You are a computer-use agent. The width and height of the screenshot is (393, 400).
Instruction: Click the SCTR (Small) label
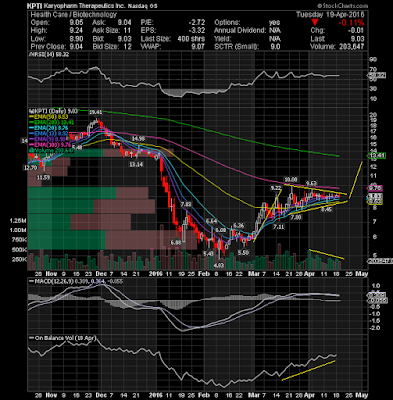[x=236, y=47]
